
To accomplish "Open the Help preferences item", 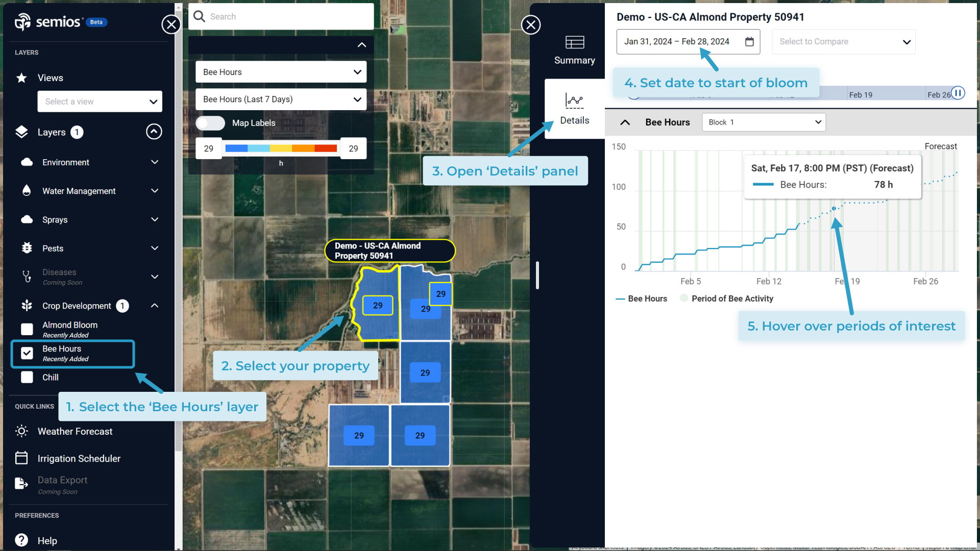I will [x=47, y=541].
